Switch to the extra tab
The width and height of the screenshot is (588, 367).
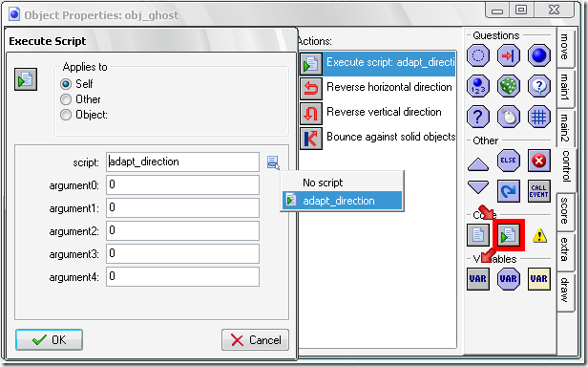pyautogui.click(x=565, y=250)
